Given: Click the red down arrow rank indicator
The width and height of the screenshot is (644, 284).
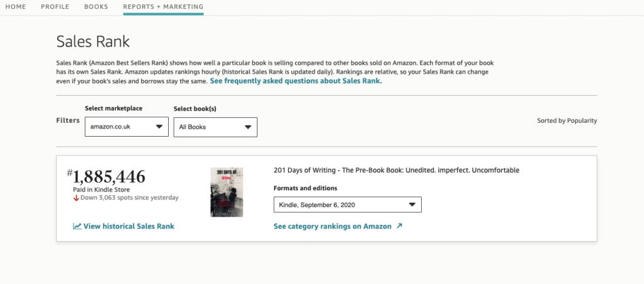Looking at the screenshot, I should (76, 198).
